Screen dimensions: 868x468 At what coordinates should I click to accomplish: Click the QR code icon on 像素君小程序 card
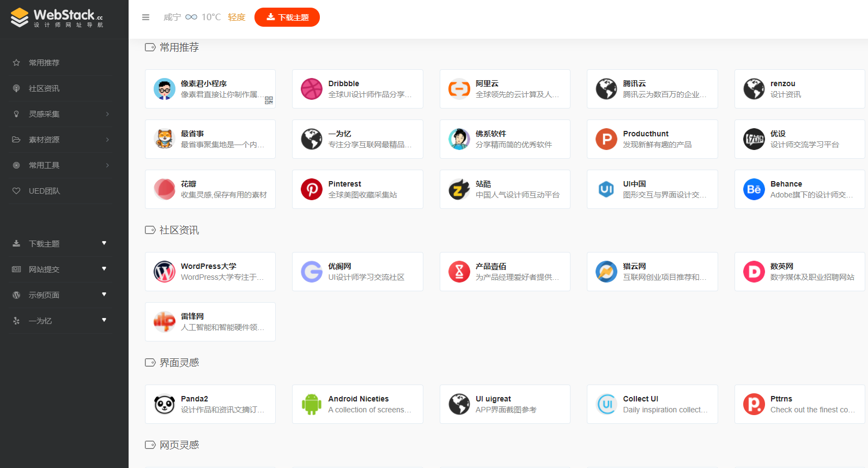click(269, 100)
